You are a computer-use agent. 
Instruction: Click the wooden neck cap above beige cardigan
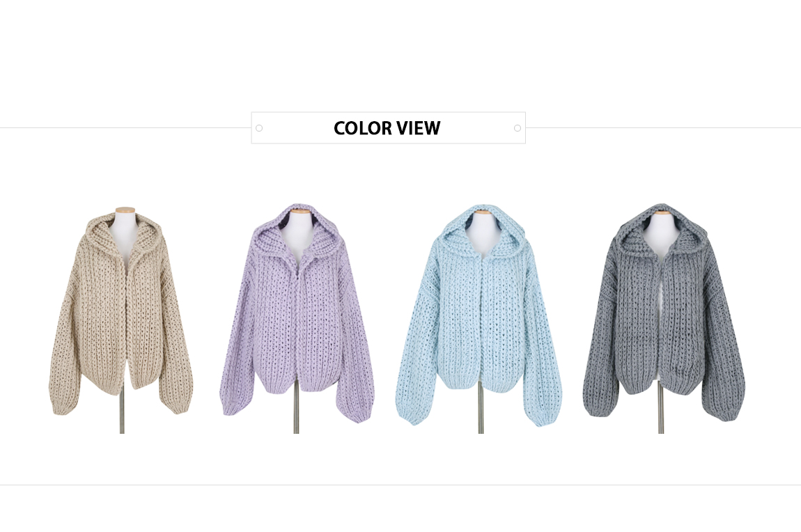click(125, 210)
